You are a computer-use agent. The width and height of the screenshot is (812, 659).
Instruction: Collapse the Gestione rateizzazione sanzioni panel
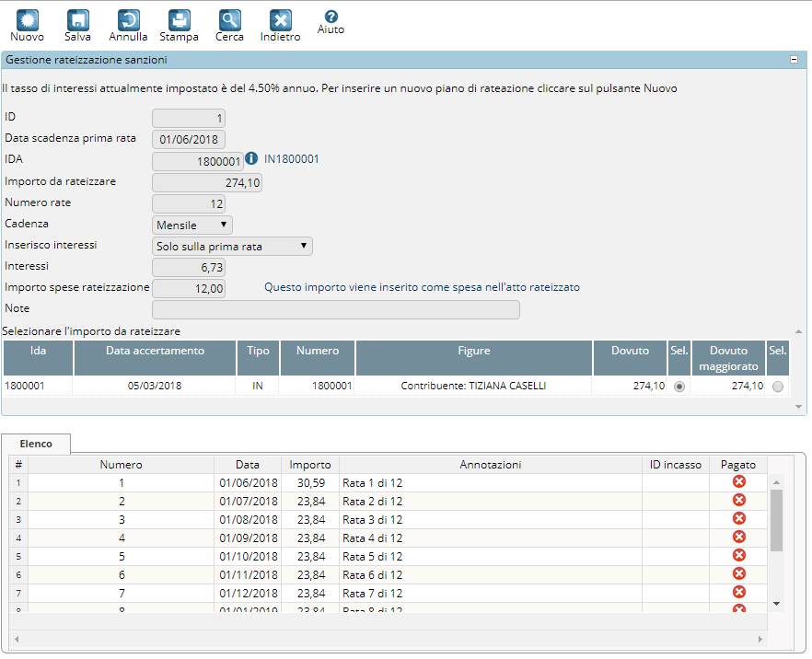(x=794, y=60)
